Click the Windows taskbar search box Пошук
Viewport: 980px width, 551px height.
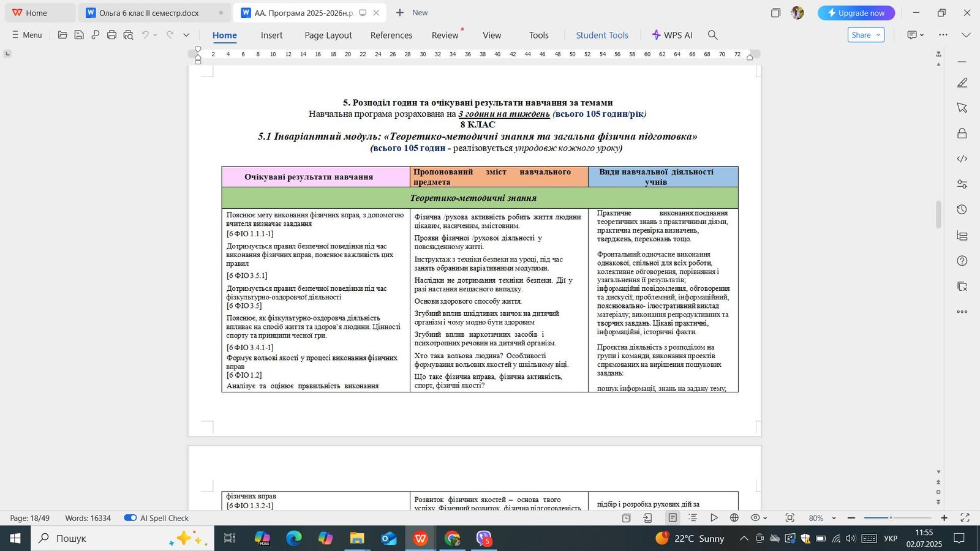coord(123,538)
